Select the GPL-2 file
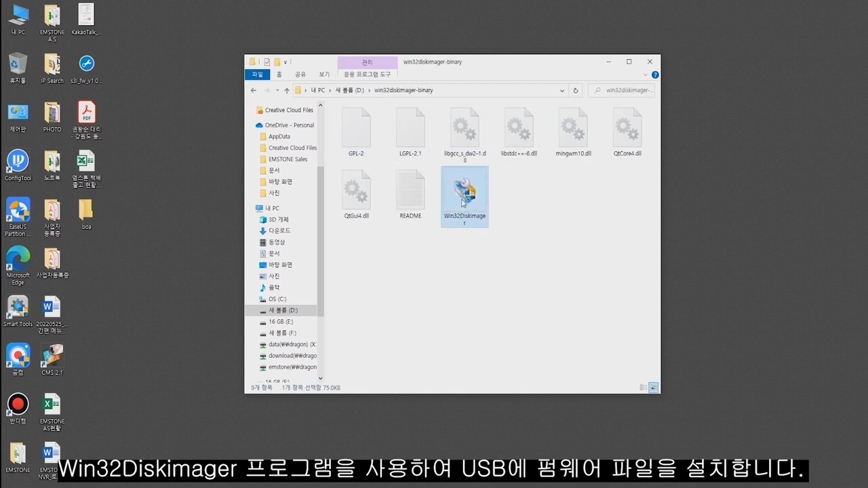 (356, 132)
